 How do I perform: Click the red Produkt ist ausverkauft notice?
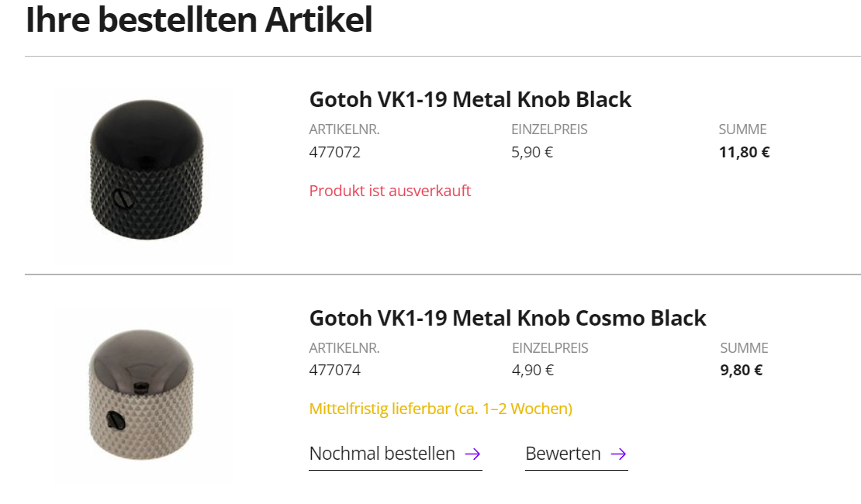[x=390, y=191]
